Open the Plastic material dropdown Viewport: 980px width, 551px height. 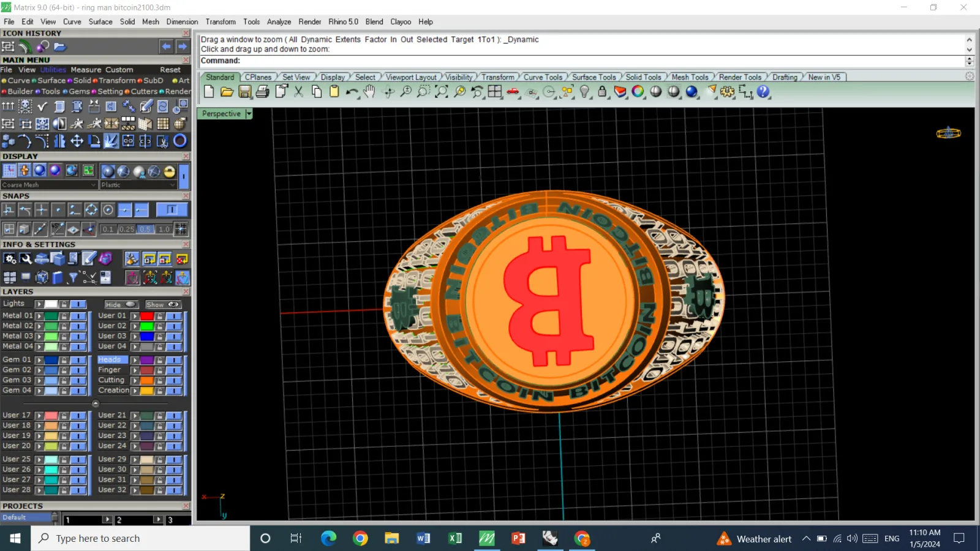click(x=138, y=185)
